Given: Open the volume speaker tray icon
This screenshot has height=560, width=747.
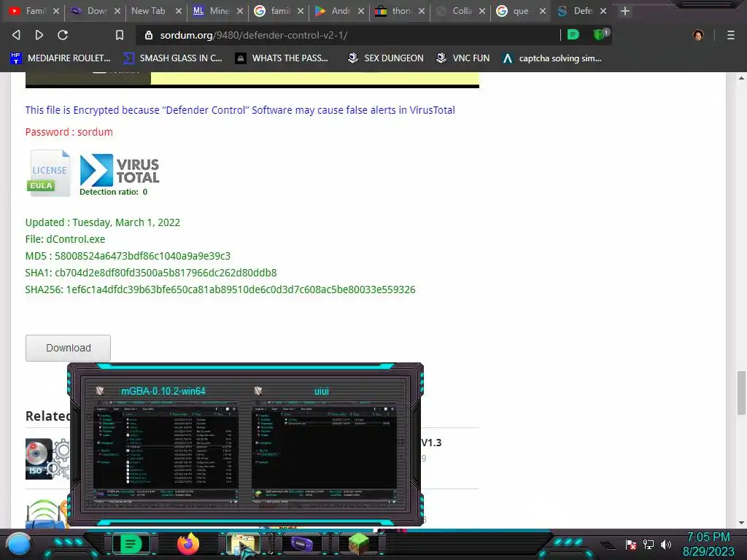Looking at the screenshot, I should (665, 544).
